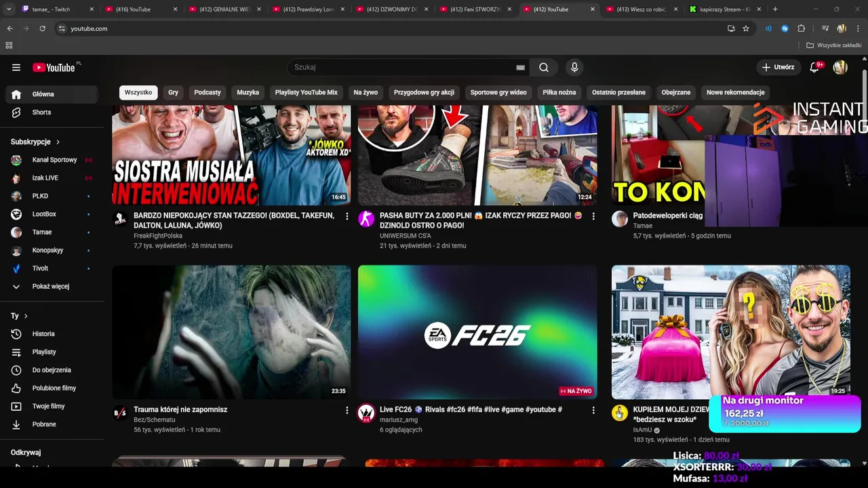Reload the page
The height and width of the screenshot is (488, 868).
point(42,28)
